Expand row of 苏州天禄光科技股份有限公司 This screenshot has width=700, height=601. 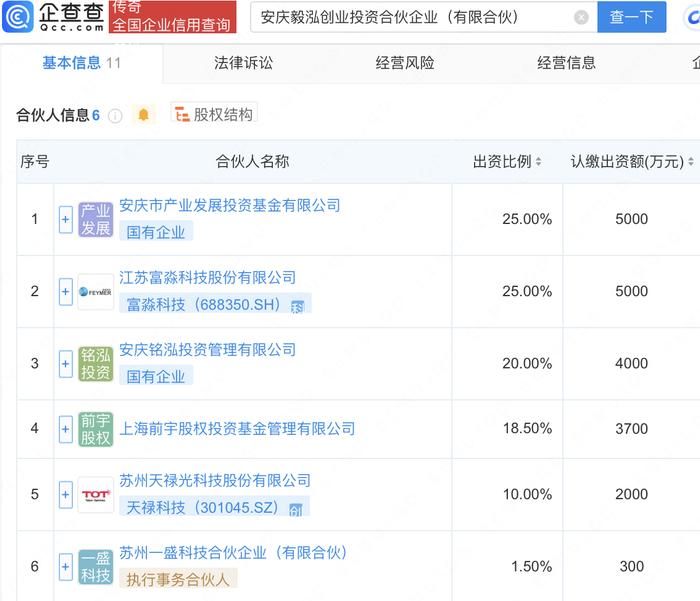[x=66, y=494]
